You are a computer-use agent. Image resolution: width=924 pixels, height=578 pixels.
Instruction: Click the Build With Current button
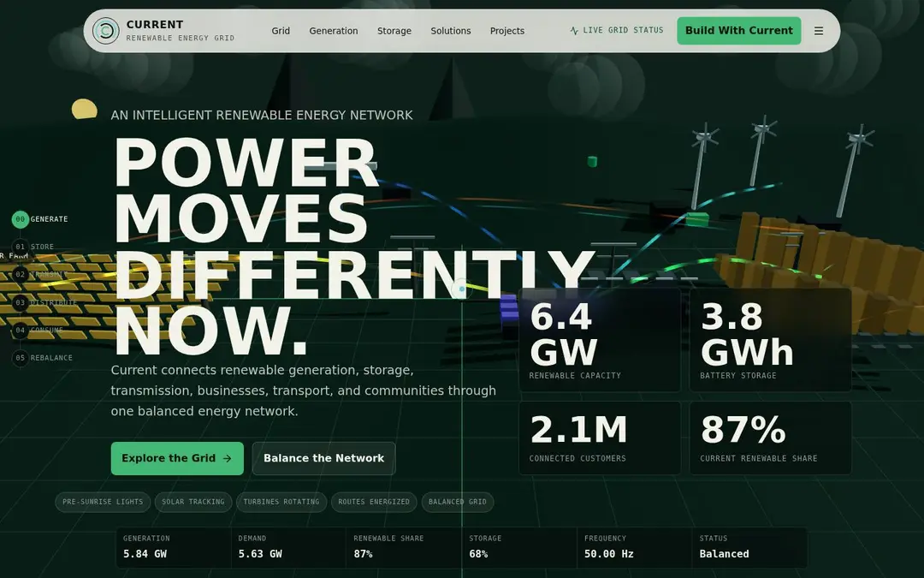click(739, 31)
